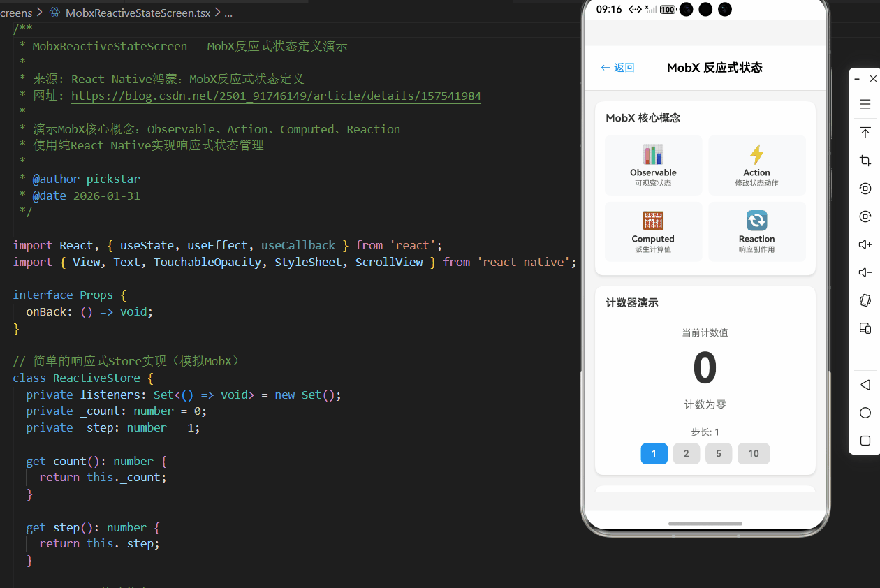Expand the breadcrumb ellipsis segment
The height and width of the screenshot is (588, 880).
point(228,13)
